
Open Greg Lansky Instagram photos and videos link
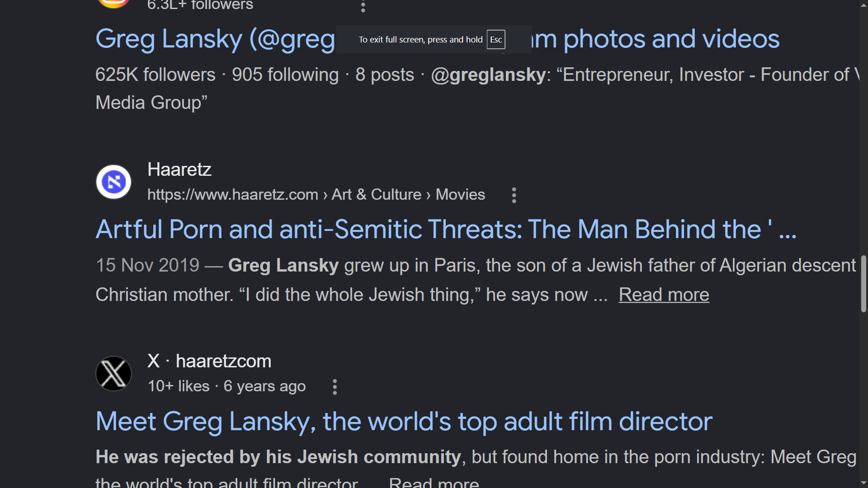437,39
